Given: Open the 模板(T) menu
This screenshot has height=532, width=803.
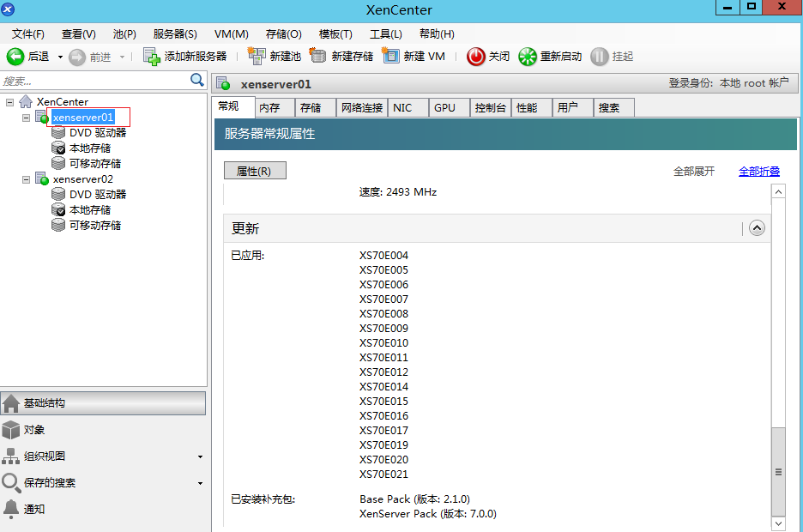Looking at the screenshot, I should 335,34.
